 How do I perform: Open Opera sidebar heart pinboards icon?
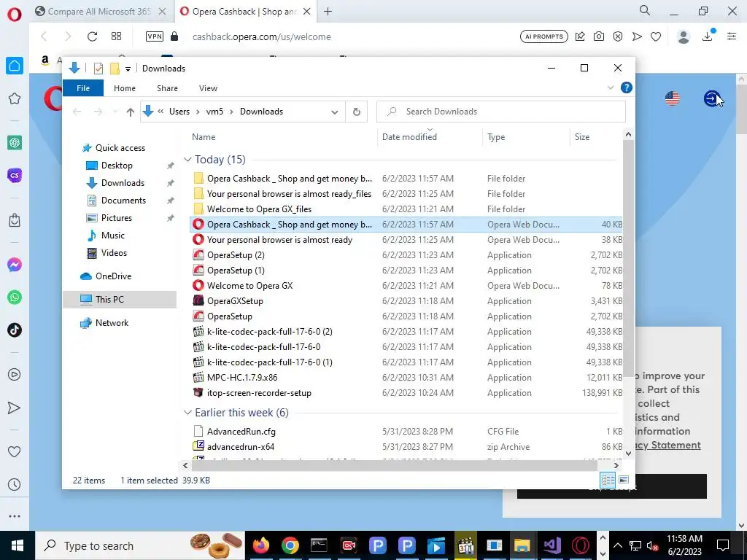(15, 451)
